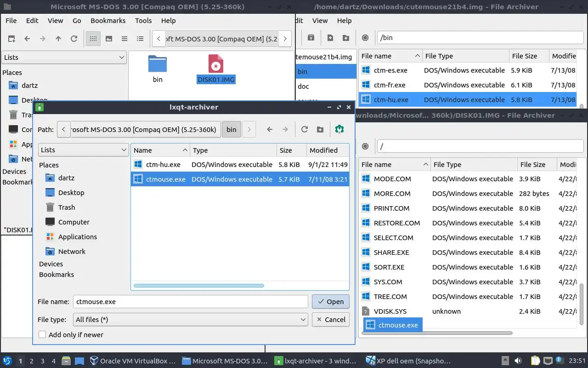Select ctmouse.exe row in the dialog list
The height and width of the screenshot is (368, 588).
pyautogui.click(x=240, y=179)
